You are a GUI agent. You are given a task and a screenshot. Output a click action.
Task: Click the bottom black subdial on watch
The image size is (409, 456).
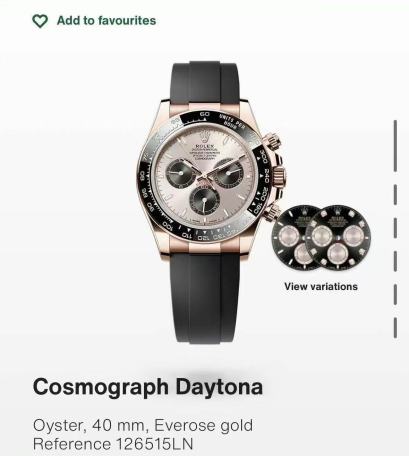204,200
